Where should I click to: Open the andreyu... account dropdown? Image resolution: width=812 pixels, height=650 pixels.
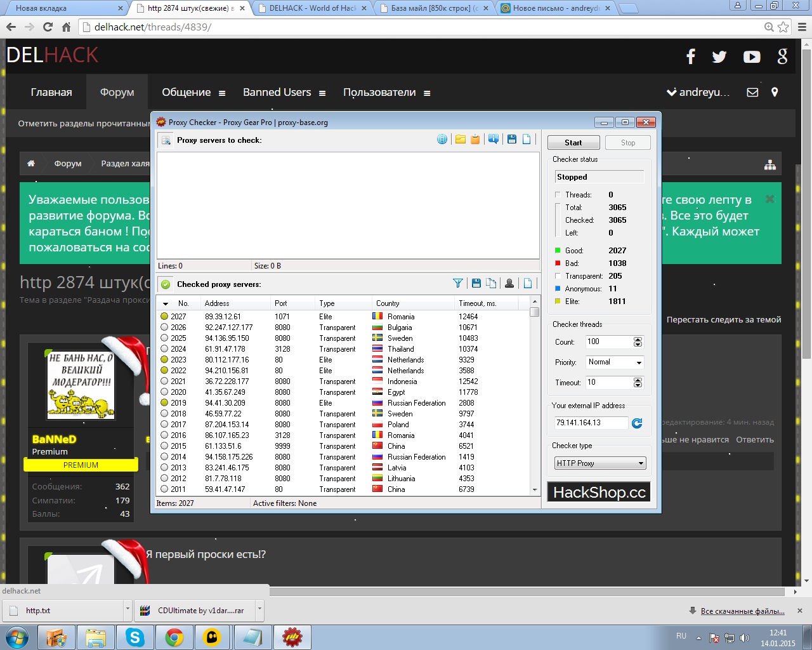tap(698, 92)
